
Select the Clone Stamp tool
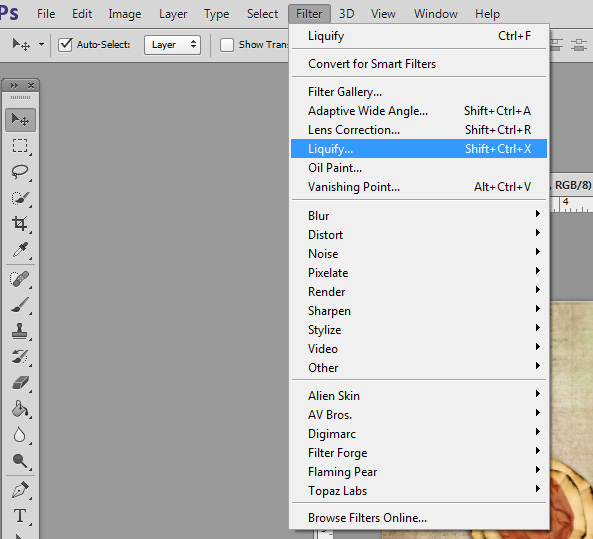coord(20,331)
